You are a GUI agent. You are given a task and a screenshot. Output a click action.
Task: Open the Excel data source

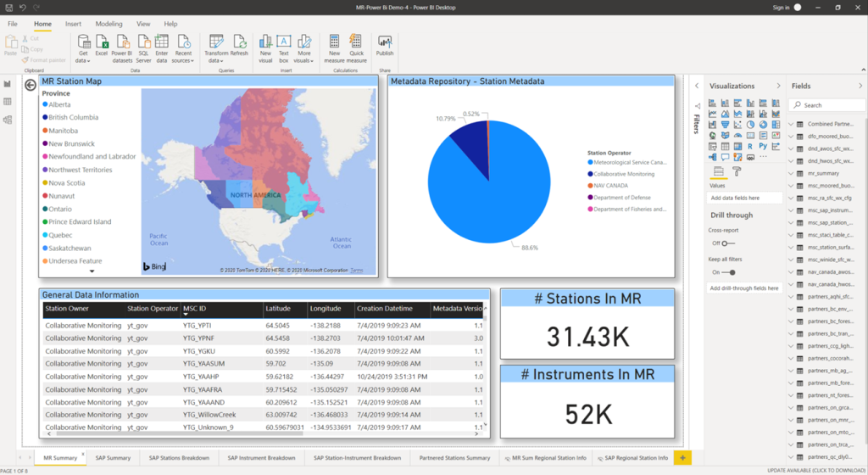102,46
